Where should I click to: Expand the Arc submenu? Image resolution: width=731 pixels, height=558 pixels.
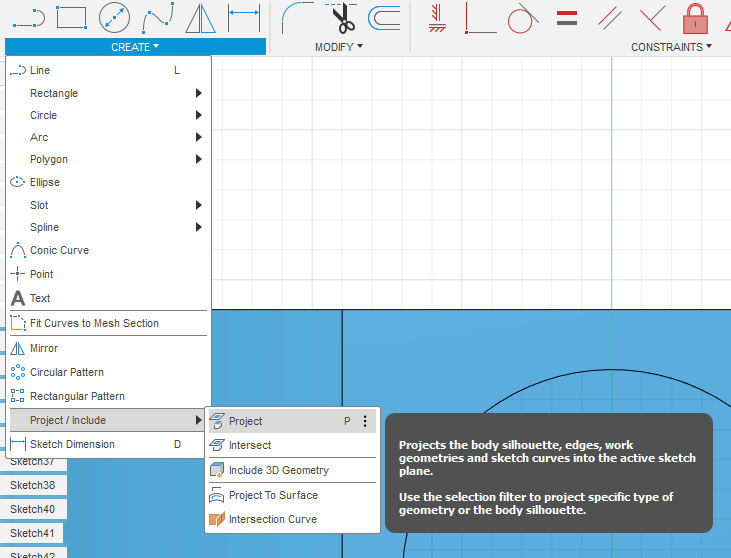[108, 137]
